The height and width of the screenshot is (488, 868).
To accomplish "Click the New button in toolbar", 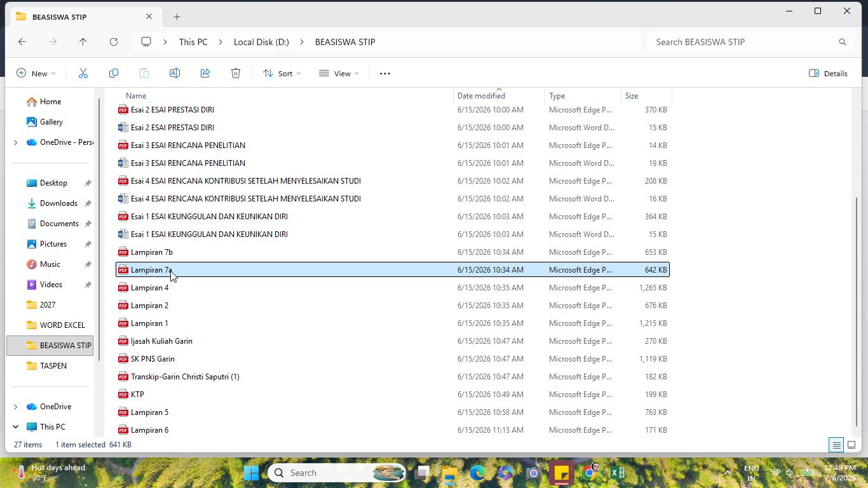I will [36, 73].
